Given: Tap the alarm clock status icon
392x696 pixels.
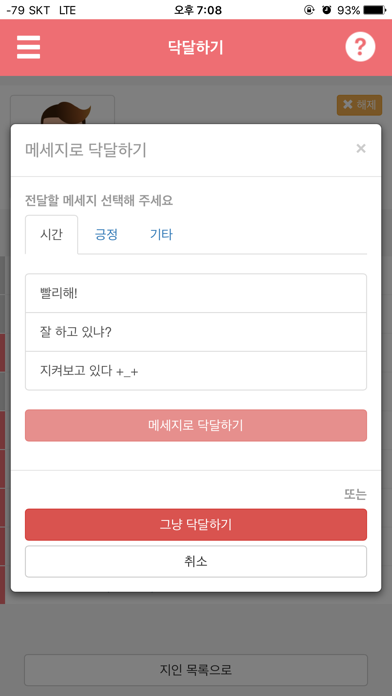Looking at the screenshot, I should click(327, 10).
